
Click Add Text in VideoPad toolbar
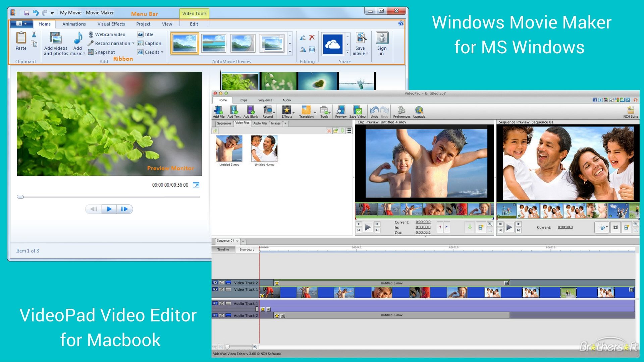click(x=234, y=112)
